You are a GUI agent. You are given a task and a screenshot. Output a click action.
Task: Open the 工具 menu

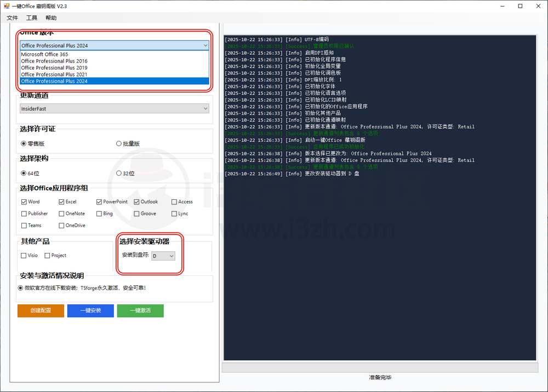pos(32,18)
